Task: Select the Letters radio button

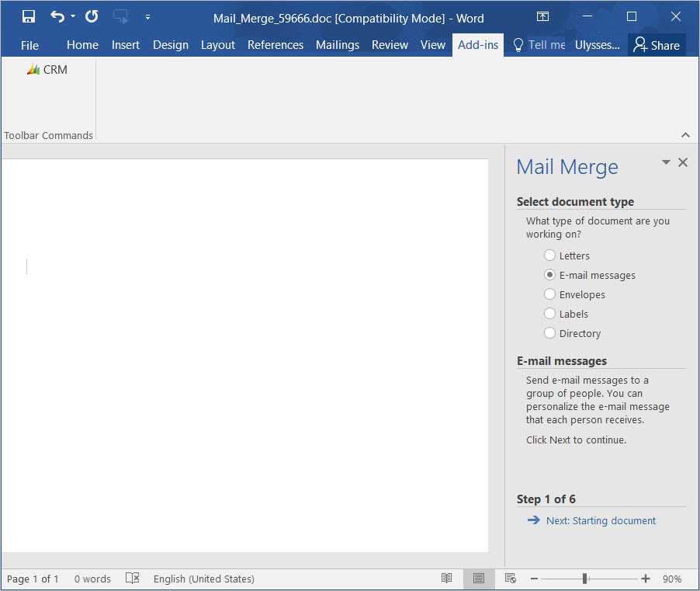Action: click(x=549, y=256)
